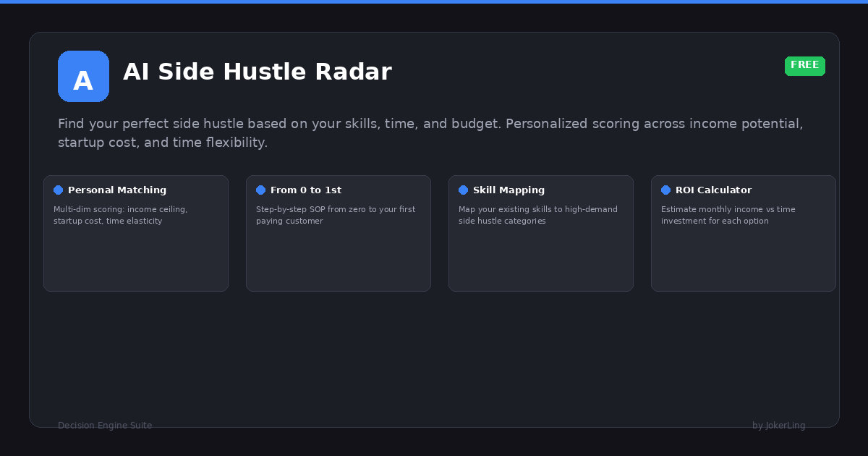Click the "by JokerLing" author credit
868x456 pixels.
click(x=779, y=426)
